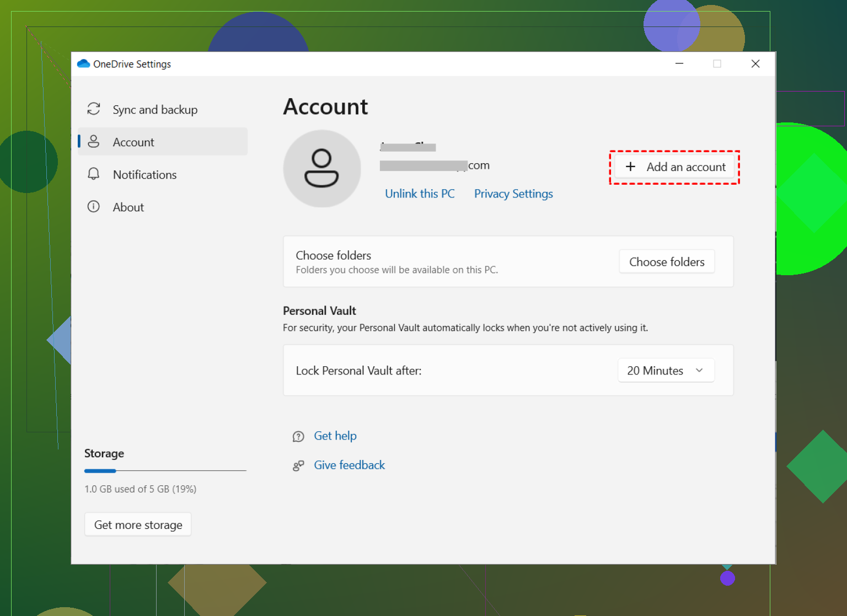Click the Get more storage button

138,524
